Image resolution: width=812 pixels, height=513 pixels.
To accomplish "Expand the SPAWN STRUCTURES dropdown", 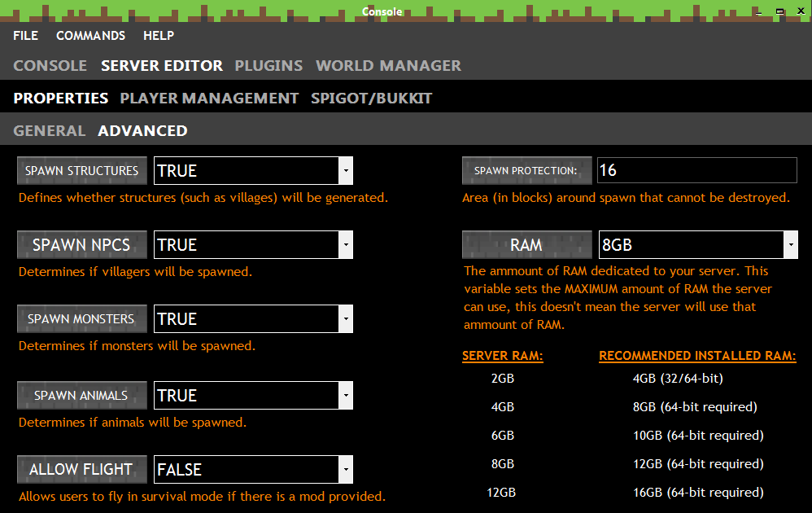I will pos(347,170).
